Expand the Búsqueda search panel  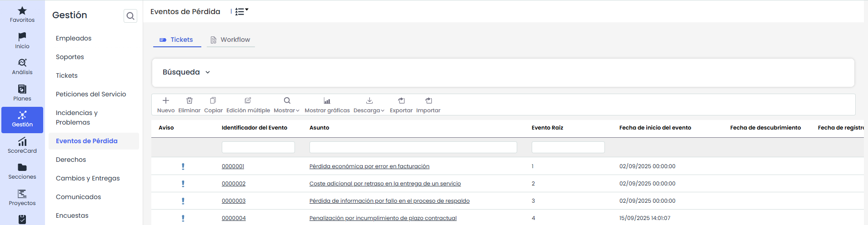(186, 72)
